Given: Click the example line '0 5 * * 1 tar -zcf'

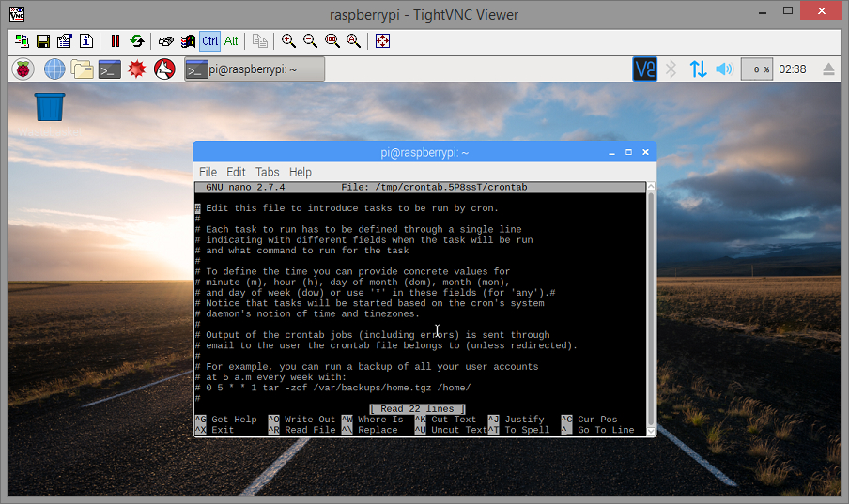Looking at the screenshot, I should tap(333, 388).
